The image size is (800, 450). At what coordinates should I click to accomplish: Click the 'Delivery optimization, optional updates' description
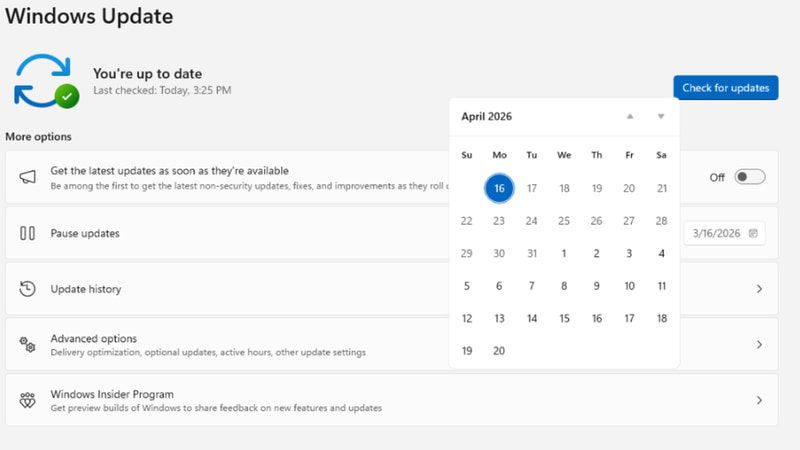point(208,352)
